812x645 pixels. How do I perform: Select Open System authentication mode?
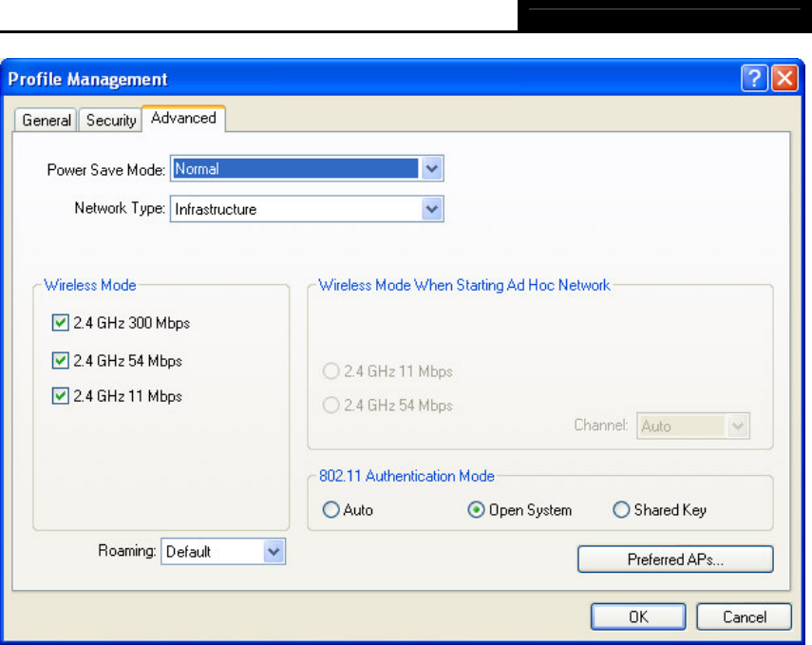476,510
